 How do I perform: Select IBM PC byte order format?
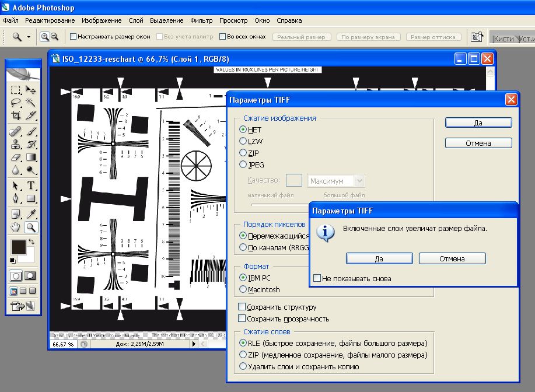(x=243, y=277)
